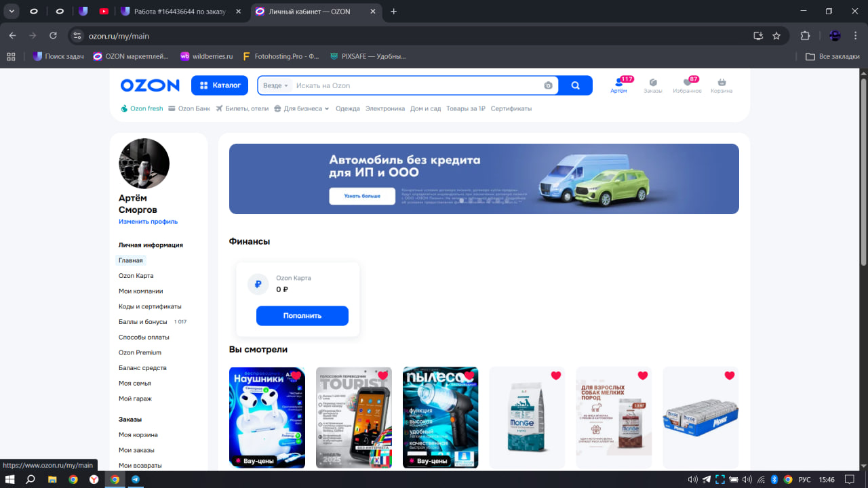The width and height of the screenshot is (868, 488).
Task: Switch to the pinned YouTube tab
Action: [x=103, y=12]
